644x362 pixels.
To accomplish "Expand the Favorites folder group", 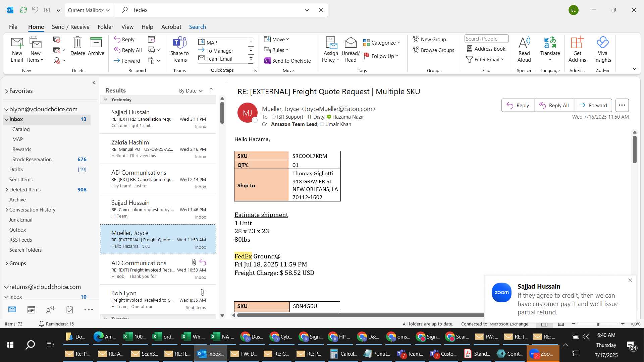I will 6,91.
